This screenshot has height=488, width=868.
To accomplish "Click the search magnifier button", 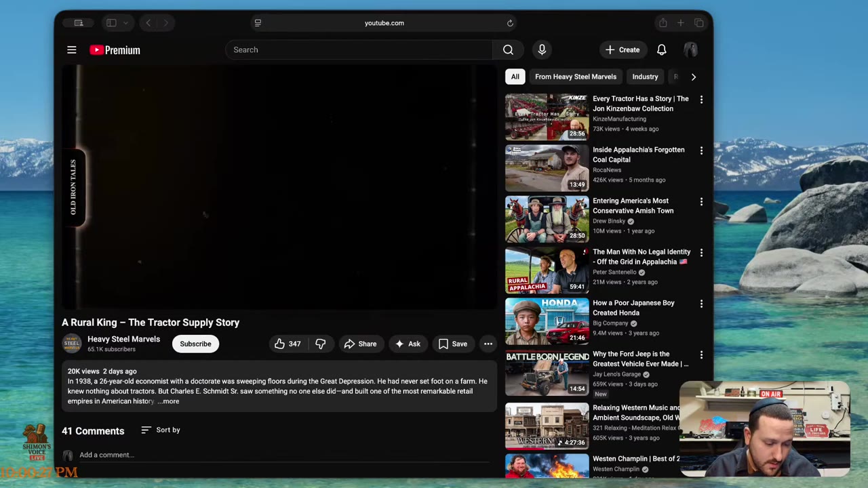I will [x=508, y=49].
